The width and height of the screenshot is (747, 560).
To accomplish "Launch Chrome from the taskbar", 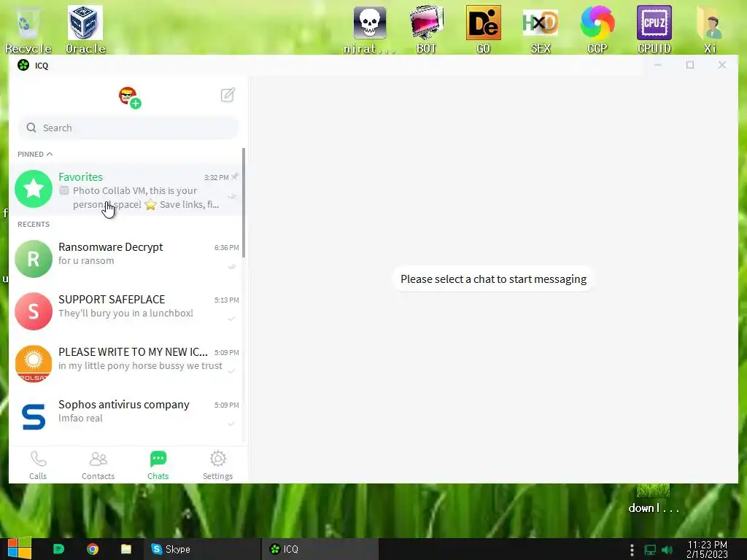I will click(x=93, y=549).
